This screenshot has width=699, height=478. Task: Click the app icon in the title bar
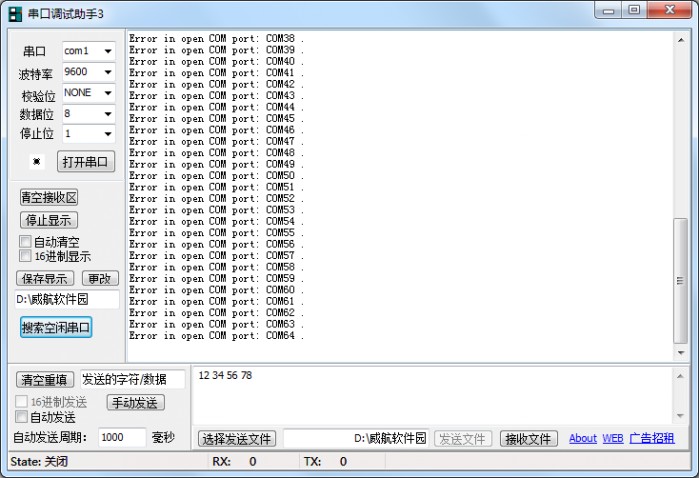pos(15,13)
